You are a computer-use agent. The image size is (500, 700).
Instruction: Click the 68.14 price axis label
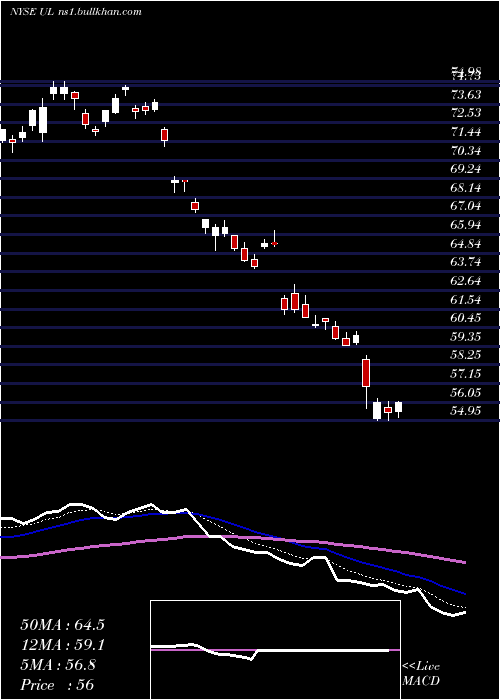pyautogui.click(x=466, y=188)
